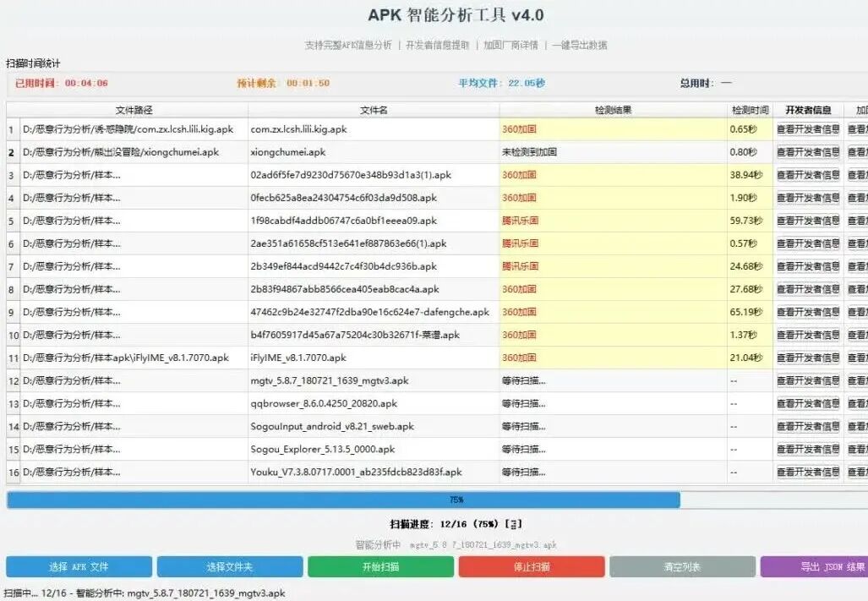Select file name mgtv_5.8.7_180721_1639_mgtv3.apk in the table
This screenshot has height=601, width=868.
coord(374,380)
